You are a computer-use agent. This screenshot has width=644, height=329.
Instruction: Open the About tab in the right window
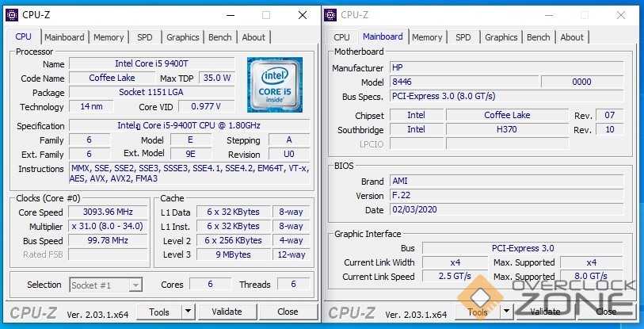[x=572, y=37]
